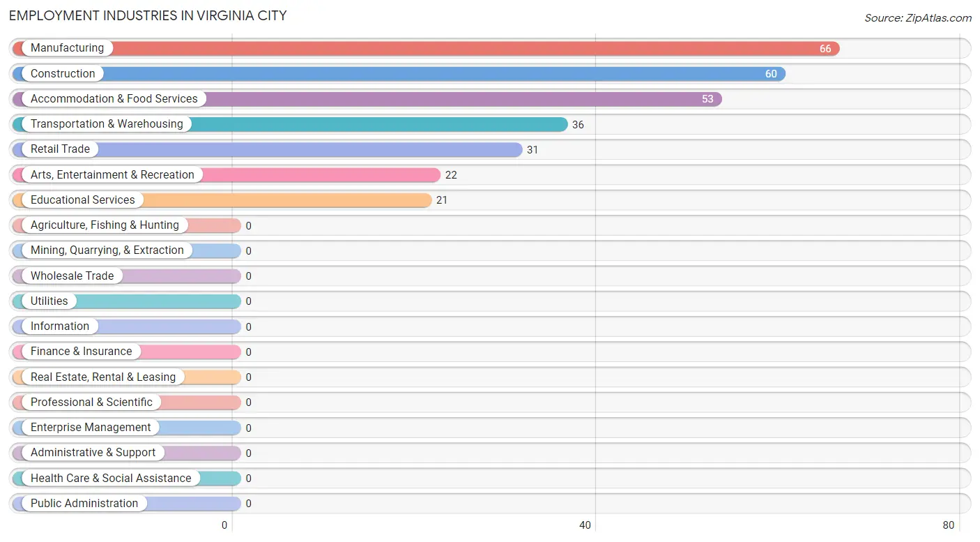Click the Manufacturing bar label
This screenshot has height=542, width=980.
tap(67, 48)
